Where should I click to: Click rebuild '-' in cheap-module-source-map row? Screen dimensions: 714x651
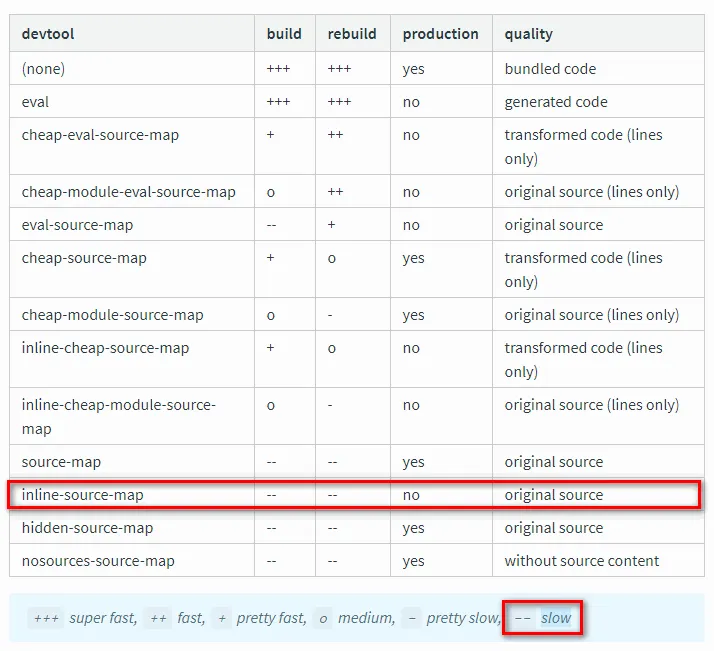point(330,315)
